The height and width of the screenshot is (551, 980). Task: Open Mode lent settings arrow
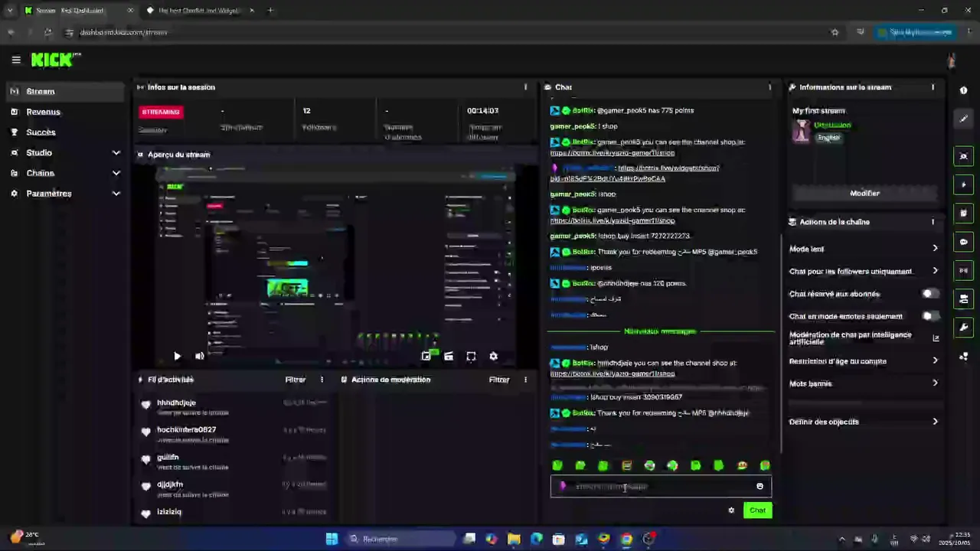935,249
